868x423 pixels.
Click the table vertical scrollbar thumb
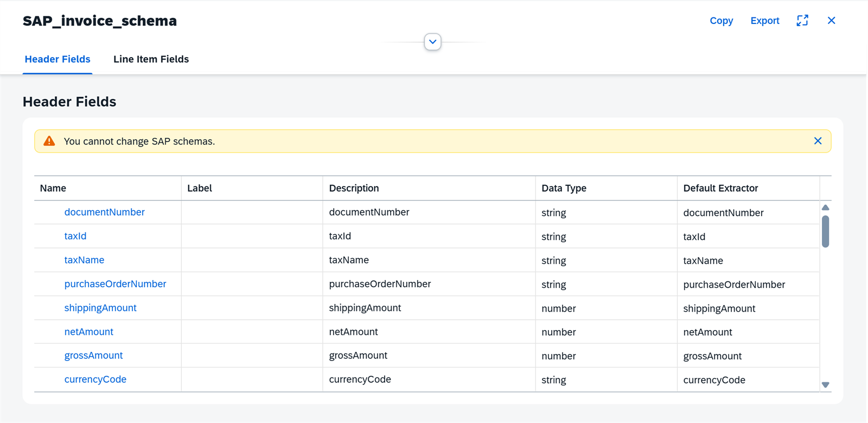[825, 231]
